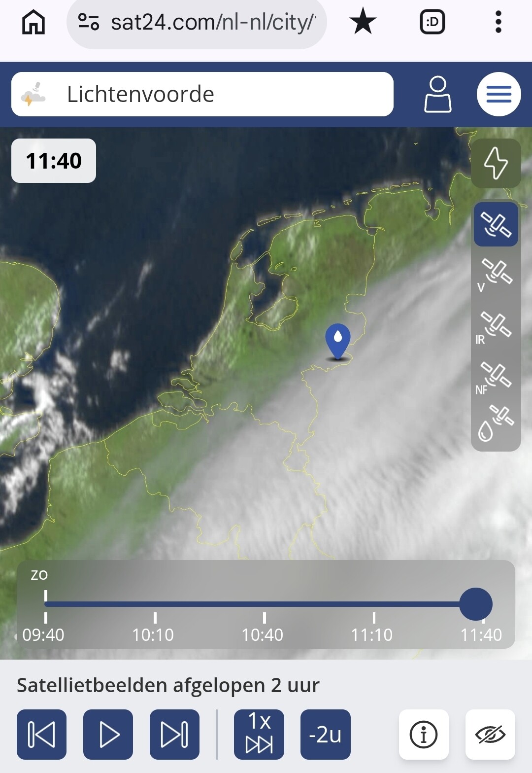
Task: Switch to the visible (V) satellite layer
Action: tap(495, 275)
